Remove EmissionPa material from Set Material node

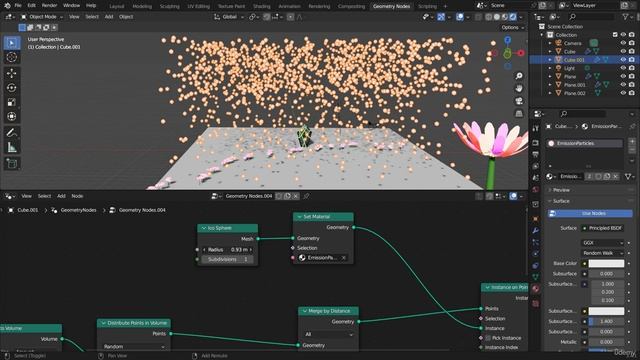click(344, 258)
